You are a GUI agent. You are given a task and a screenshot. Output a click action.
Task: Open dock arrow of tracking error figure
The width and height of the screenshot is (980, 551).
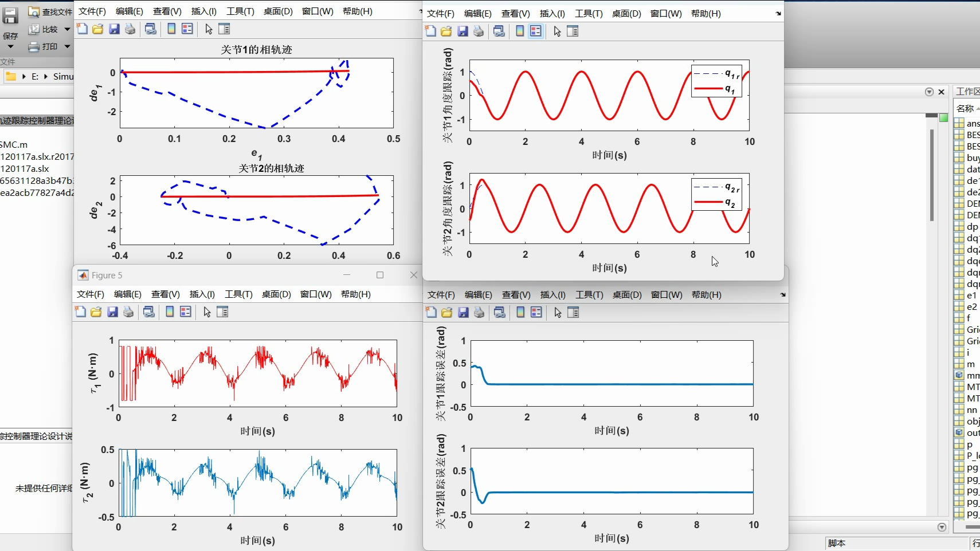[783, 295]
